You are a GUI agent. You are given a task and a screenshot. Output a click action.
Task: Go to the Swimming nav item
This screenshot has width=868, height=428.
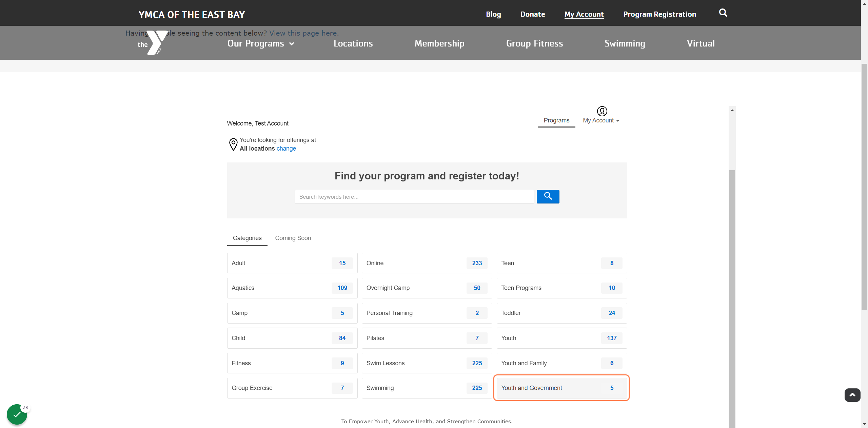coord(625,43)
